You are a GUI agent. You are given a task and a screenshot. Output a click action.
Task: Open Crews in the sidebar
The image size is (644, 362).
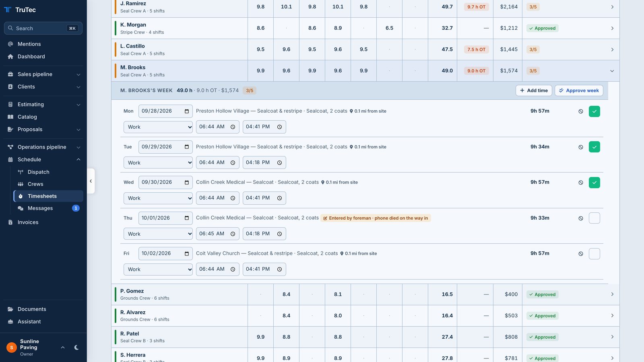coord(48,184)
